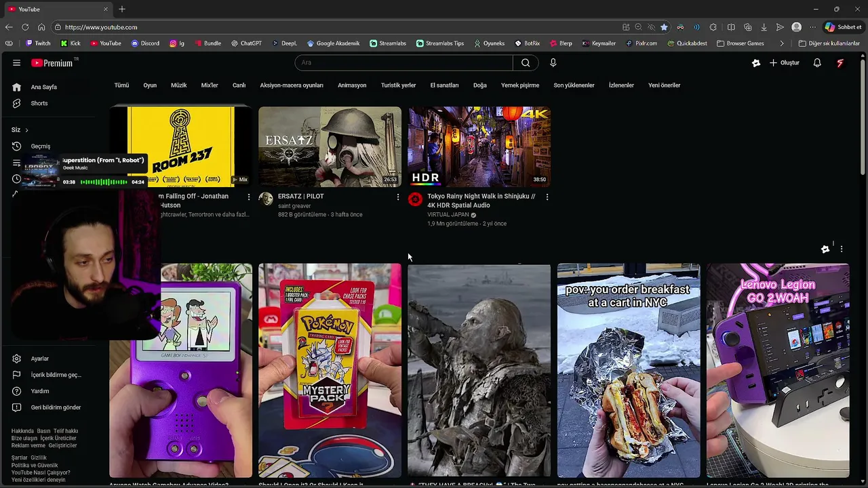This screenshot has height=488, width=868.
Task: Click the Sohbet et Copilot button
Action: [843, 27]
